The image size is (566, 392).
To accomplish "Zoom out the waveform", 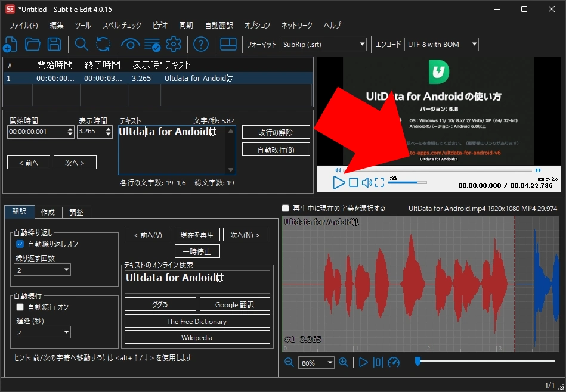I will click(289, 362).
